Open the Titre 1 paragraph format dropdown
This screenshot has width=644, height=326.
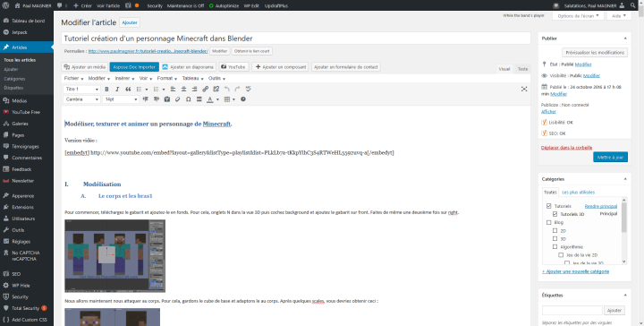81,90
